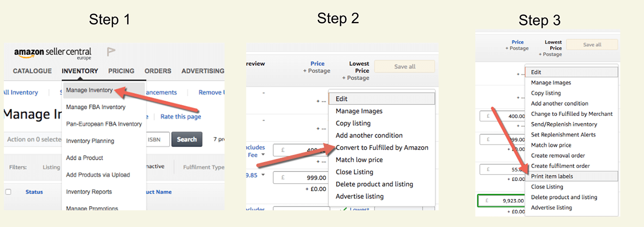644x227 pixels.
Task: Click the price field showing 9,923.00
Action: [x=501, y=200]
